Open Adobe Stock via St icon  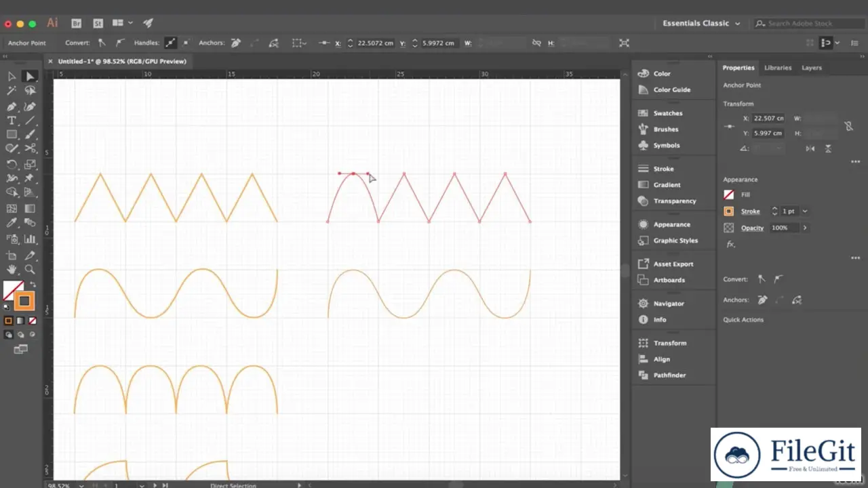point(98,23)
